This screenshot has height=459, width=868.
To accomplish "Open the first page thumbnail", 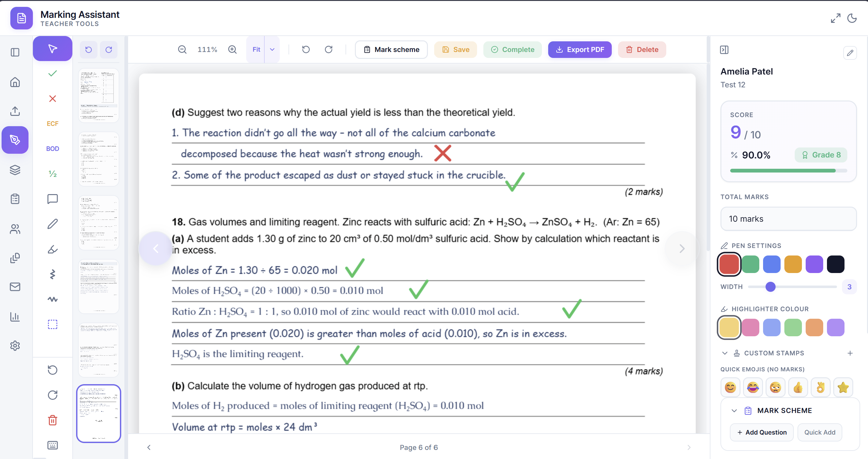I will pyautogui.click(x=98, y=95).
